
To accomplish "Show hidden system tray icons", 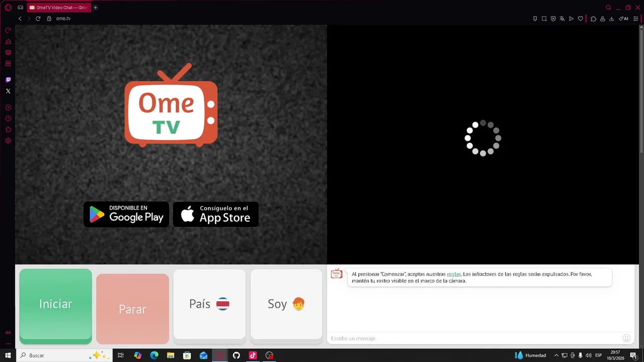I will pyautogui.click(x=556, y=355).
